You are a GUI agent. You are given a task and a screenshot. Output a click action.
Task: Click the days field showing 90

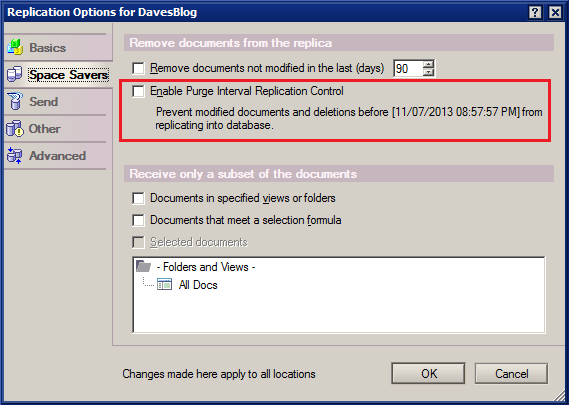[408, 68]
